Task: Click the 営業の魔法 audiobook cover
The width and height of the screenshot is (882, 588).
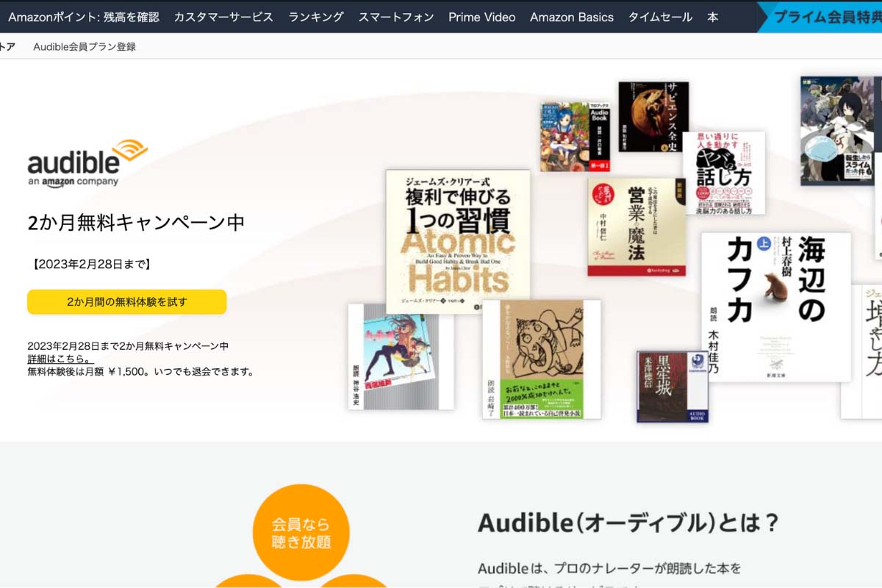Action: click(637, 228)
